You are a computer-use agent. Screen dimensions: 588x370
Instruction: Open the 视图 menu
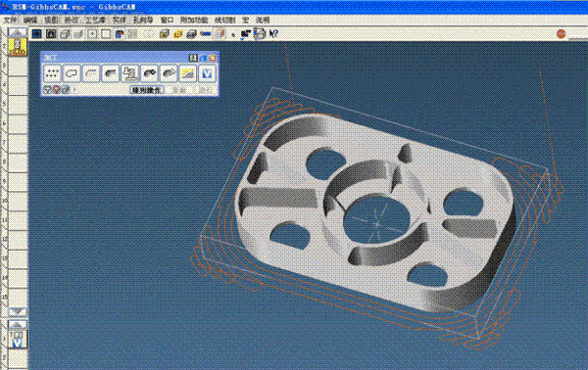pos(51,20)
